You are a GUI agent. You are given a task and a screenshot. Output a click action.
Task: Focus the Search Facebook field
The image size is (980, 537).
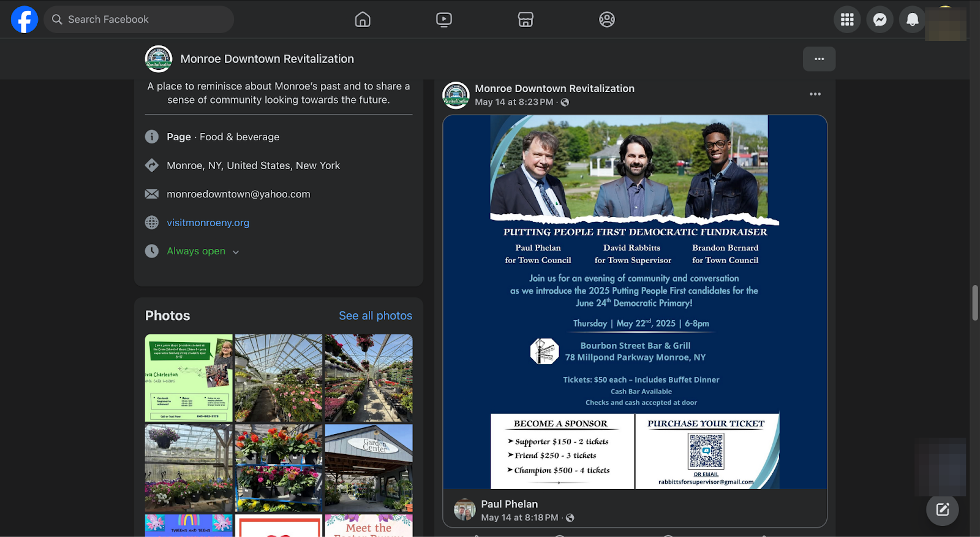(139, 20)
